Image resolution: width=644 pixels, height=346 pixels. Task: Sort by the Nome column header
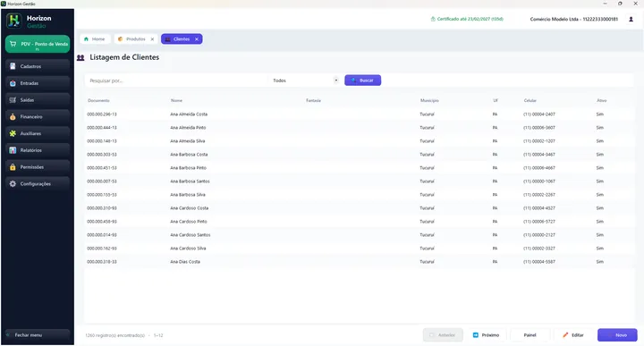click(176, 100)
